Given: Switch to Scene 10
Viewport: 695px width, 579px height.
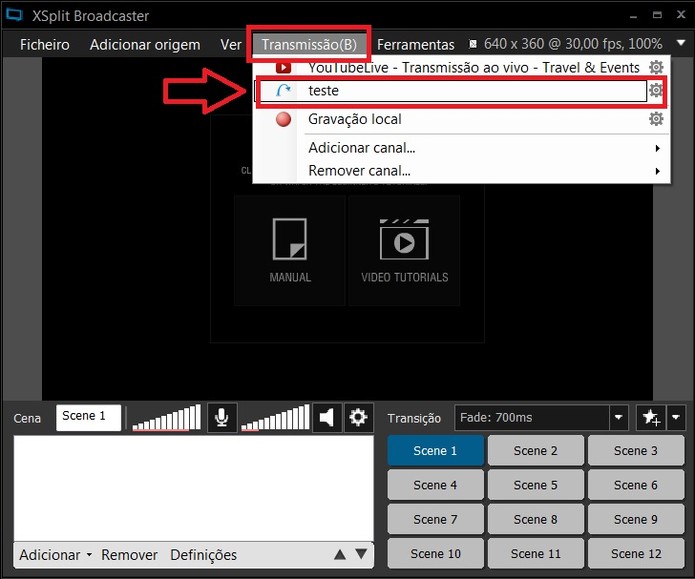Looking at the screenshot, I should pyautogui.click(x=435, y=554).
